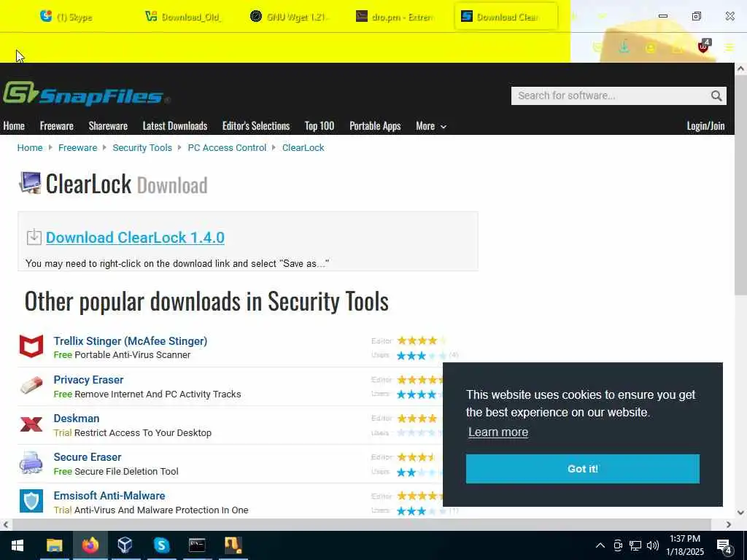
Task: Open the extensions puzzle icon in toolbar
Action: [x=676, y=47]
